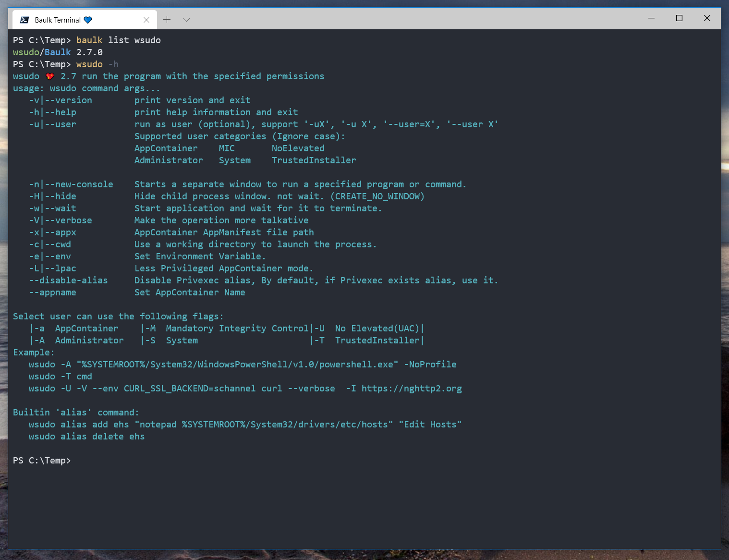Viewport: 729px width, 560px height.
Task: Click the https://nghttp2.org URL
Action: pos(412,389)
